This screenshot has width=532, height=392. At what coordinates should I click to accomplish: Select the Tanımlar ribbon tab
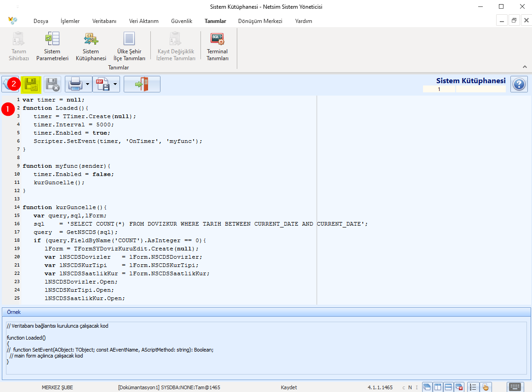[x=215, y=21]
